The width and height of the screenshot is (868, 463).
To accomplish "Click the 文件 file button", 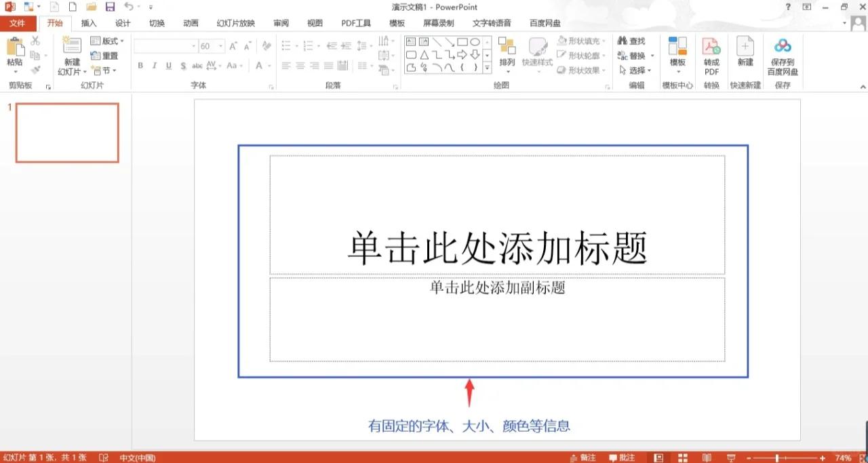I will pos(18,23).
